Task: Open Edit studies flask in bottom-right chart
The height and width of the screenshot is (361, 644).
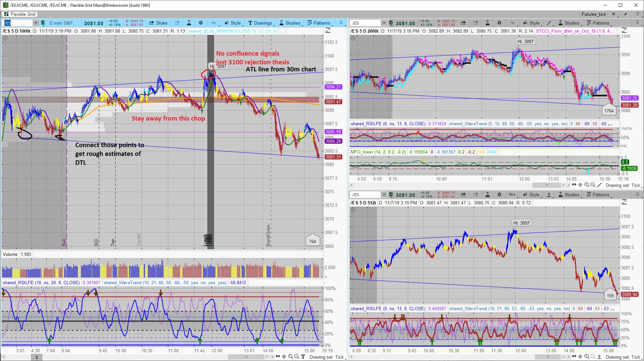Action: coord(487,195)
